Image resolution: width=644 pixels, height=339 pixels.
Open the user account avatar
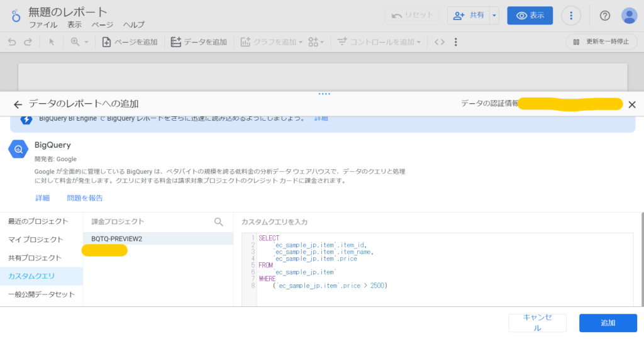point(629,16)
